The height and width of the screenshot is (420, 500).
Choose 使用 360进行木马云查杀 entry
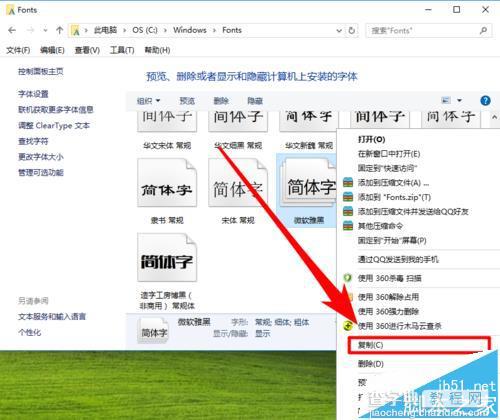tap(400, 326)
